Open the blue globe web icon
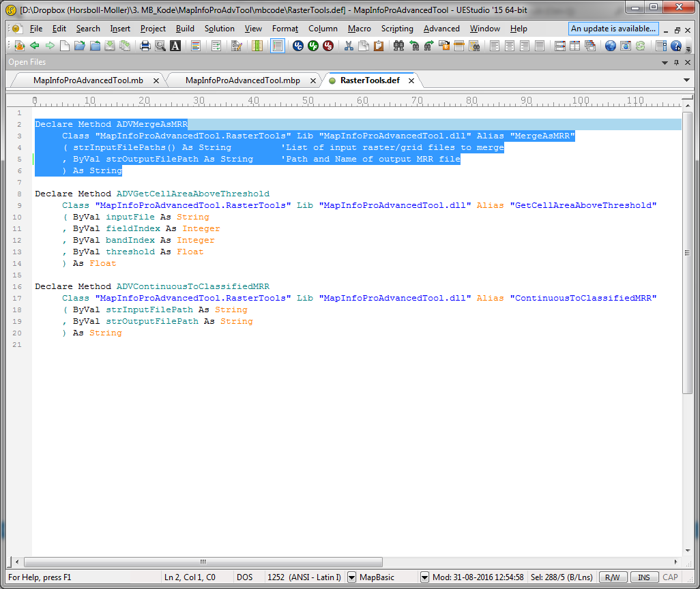Viewport: 700px width, 589px height. (610, 46)
